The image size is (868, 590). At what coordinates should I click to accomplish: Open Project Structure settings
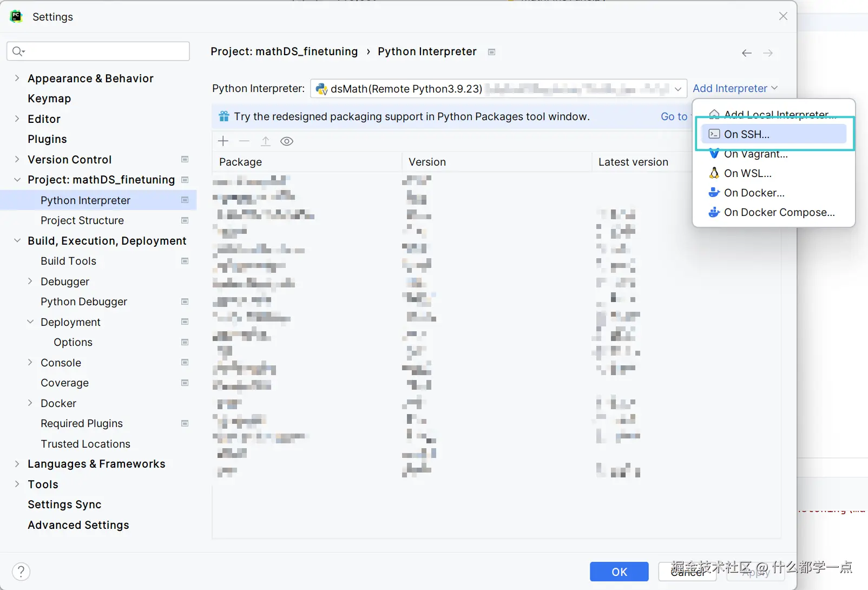(x=82, y=220)
